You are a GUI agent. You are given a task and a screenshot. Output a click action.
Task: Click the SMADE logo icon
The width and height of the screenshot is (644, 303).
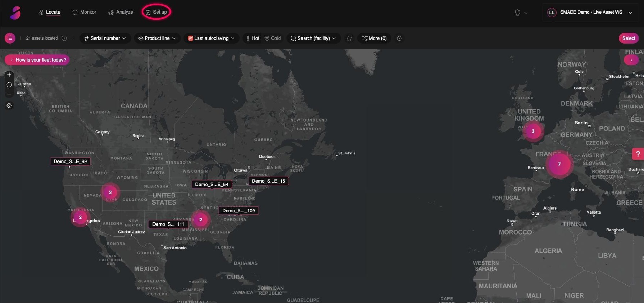point(15,13)
